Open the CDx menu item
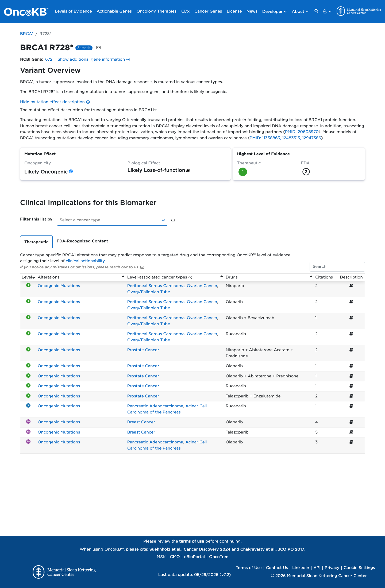Image resolution: width=385 pixels, height=588 pixels. click(x=185, y=11)
